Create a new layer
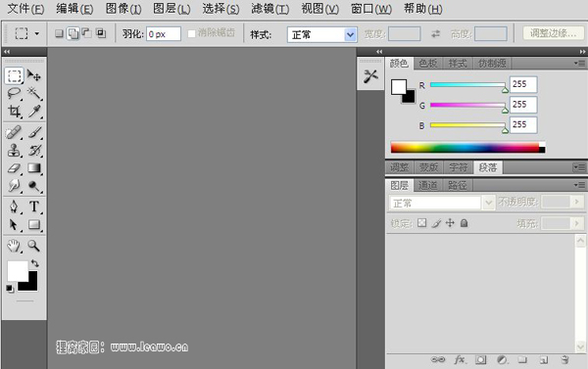588x369 pixels. [x=544, y=360]
